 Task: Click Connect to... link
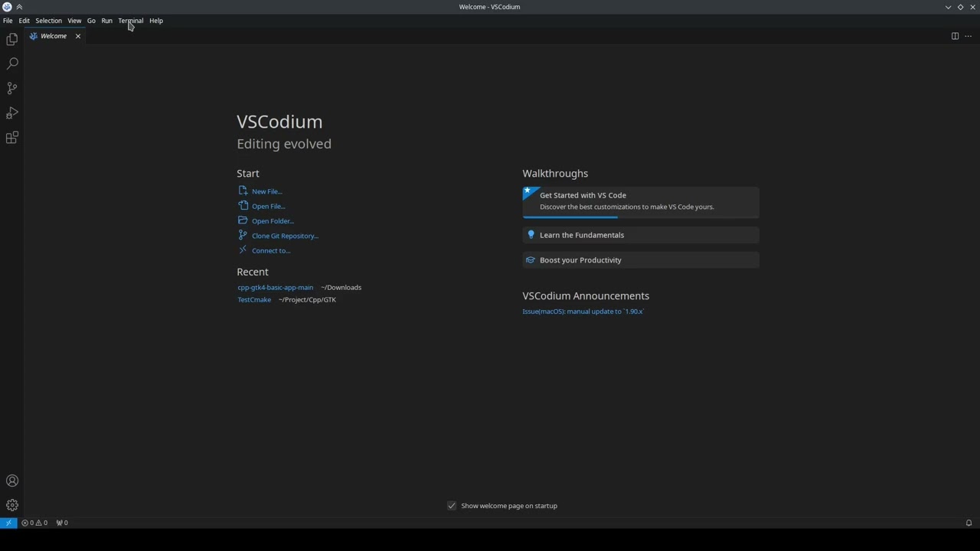tap(271, 251)
